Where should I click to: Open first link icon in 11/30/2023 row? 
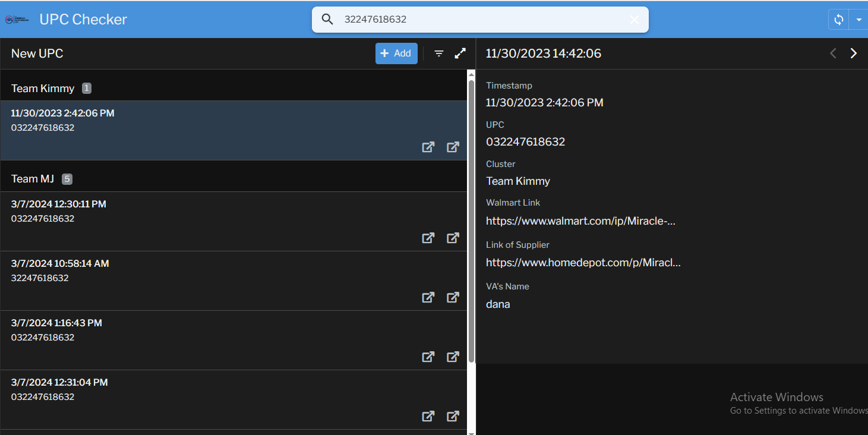pos(428,147)
